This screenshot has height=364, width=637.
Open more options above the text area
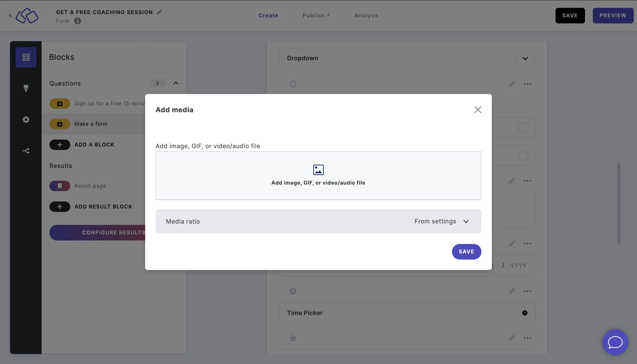[x=528, y=180]
